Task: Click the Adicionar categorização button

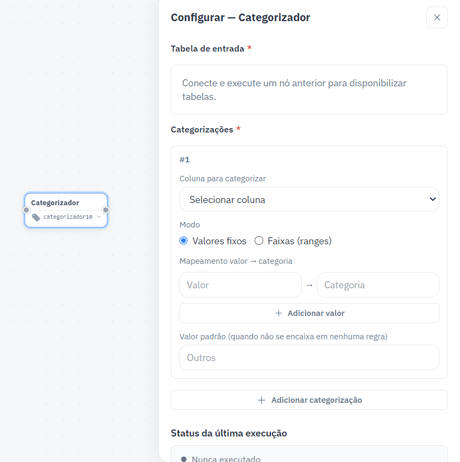Action: coord(309,400)
